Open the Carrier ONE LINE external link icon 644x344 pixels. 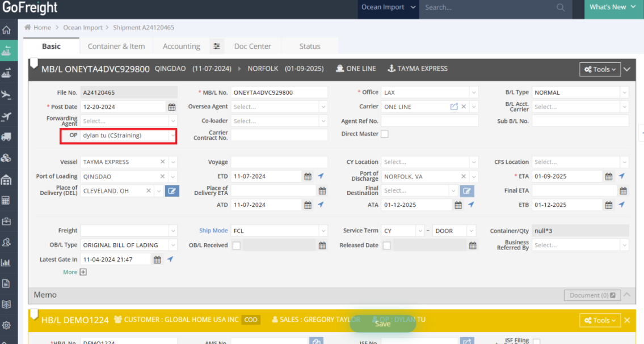pyautogui.click(x=454, y=107)
